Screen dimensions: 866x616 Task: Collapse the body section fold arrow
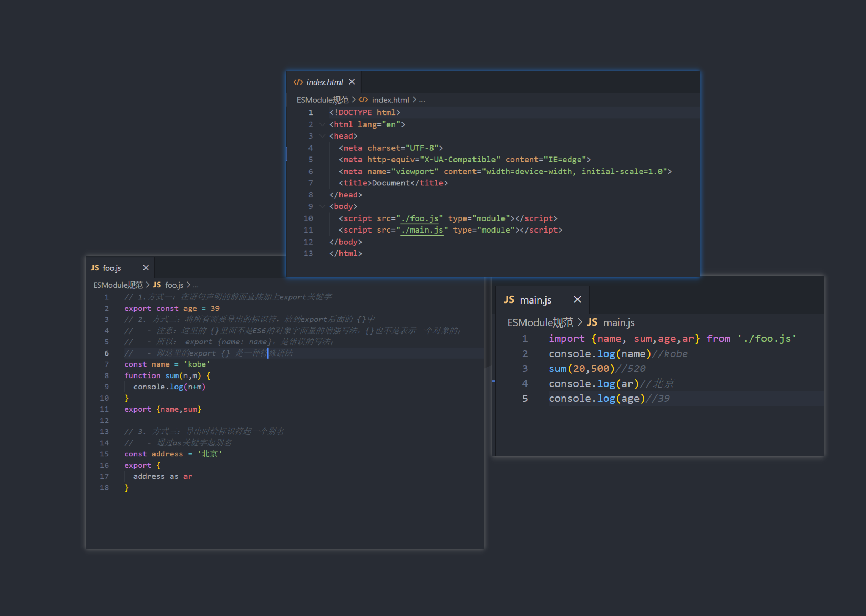click(x=322, y=206)
